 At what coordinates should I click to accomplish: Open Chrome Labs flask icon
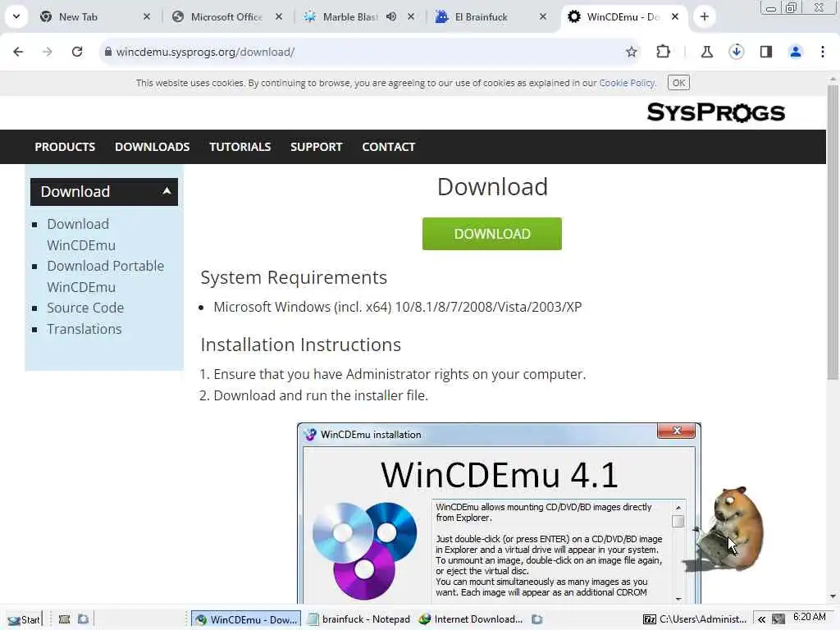point(706,52)
